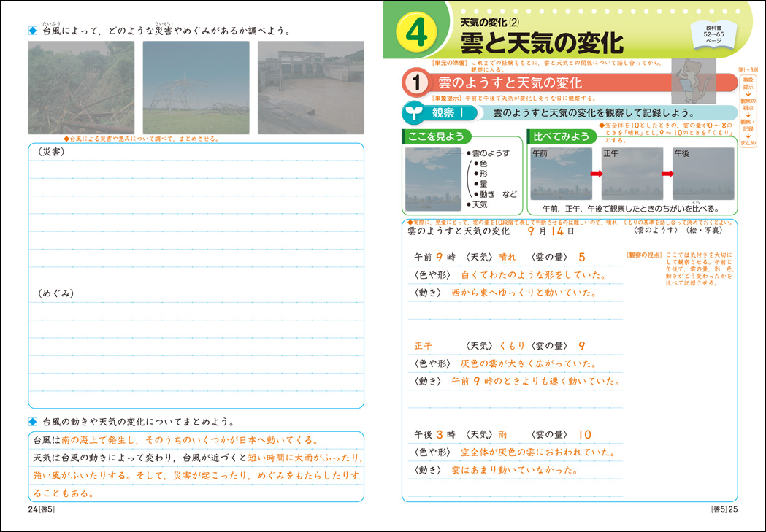Click the ここを見よう green label
Image resolution: width=766 pixels, height=532 pixels.
436,136
